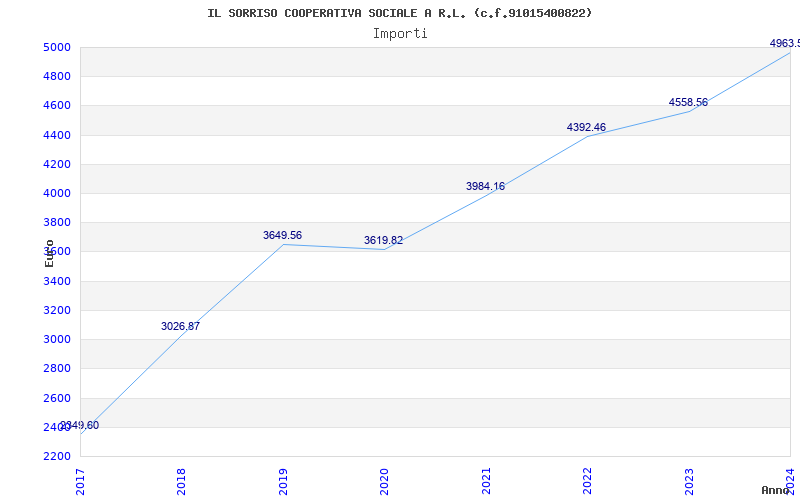This screenshot has width=800, height=500.
Task: Click the y-axis value 2600
Action: (x=58, y=398)
